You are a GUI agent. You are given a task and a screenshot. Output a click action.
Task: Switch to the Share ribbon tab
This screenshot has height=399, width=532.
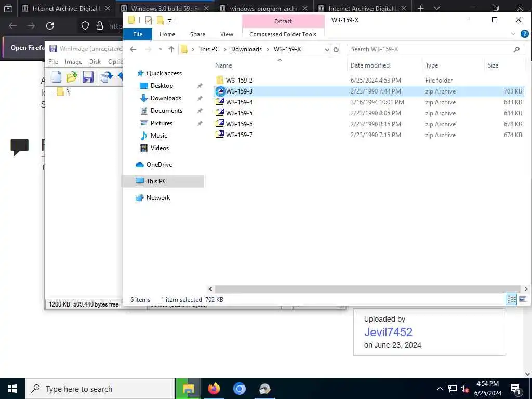tap(197, 34)
